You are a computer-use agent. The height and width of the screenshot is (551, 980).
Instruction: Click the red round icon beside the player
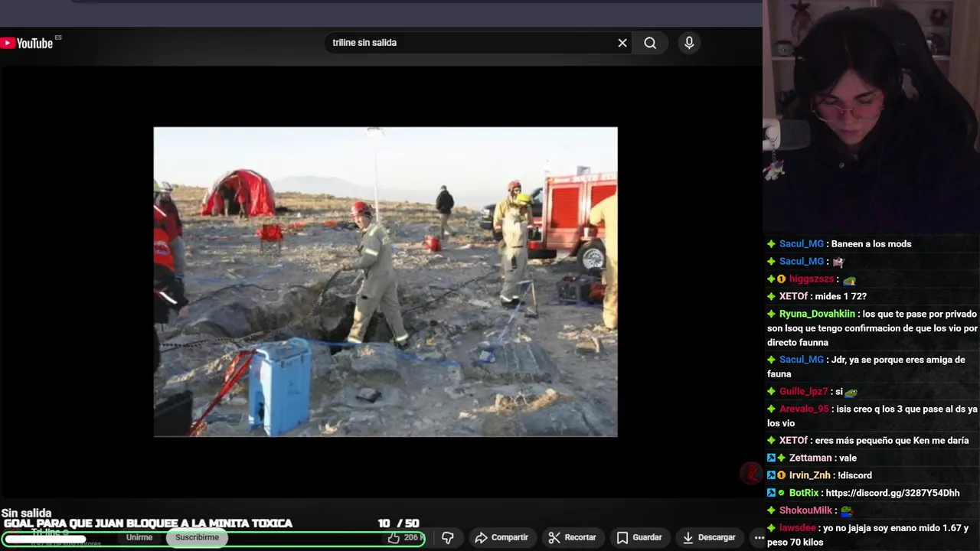click(751, 474)
